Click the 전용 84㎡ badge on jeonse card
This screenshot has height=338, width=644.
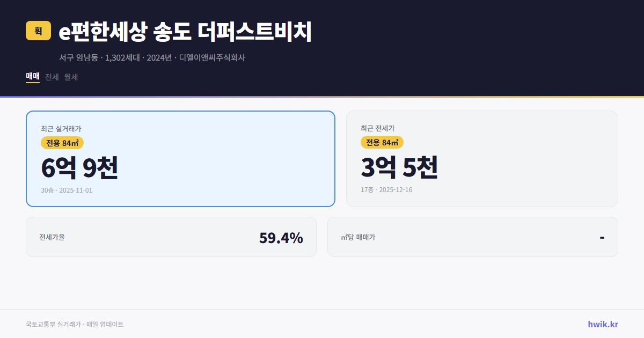coord(380,142)
